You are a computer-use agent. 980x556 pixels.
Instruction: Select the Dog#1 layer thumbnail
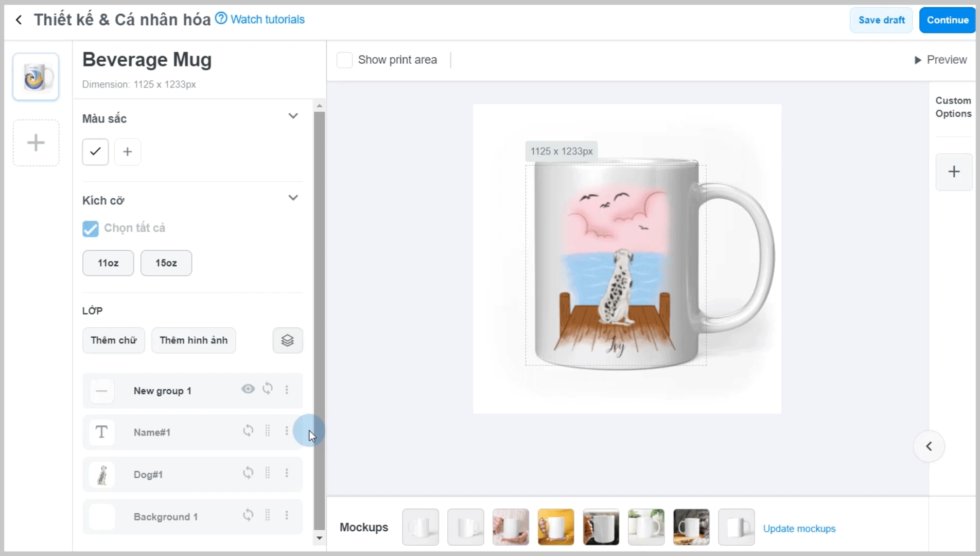tap(101, 475)
